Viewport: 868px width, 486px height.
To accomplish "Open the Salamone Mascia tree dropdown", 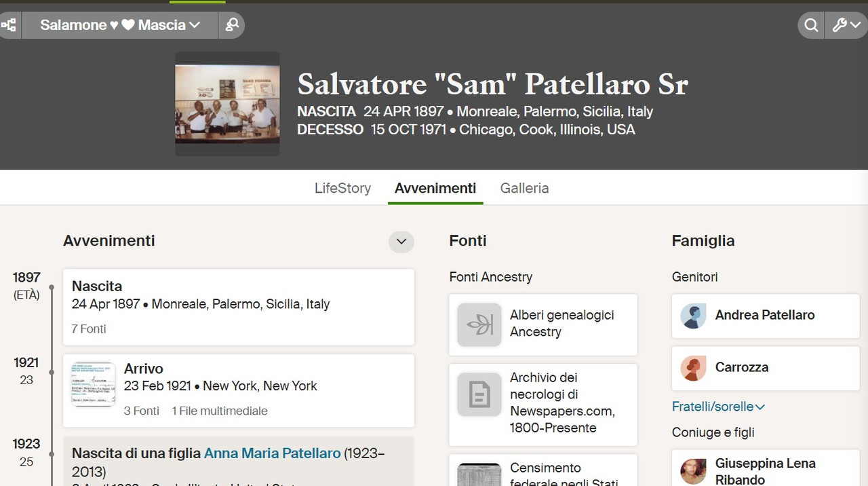I will click(120, 25).
